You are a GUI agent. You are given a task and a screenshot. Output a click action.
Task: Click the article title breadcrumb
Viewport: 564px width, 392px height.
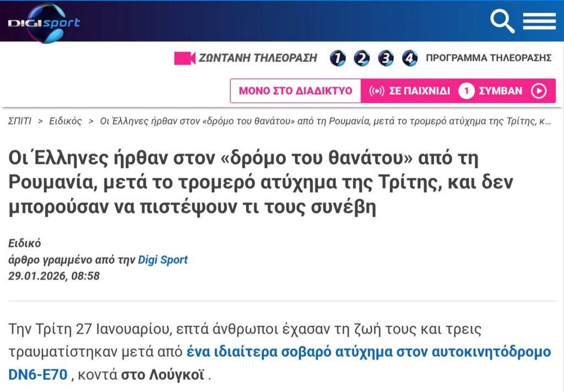325,121
